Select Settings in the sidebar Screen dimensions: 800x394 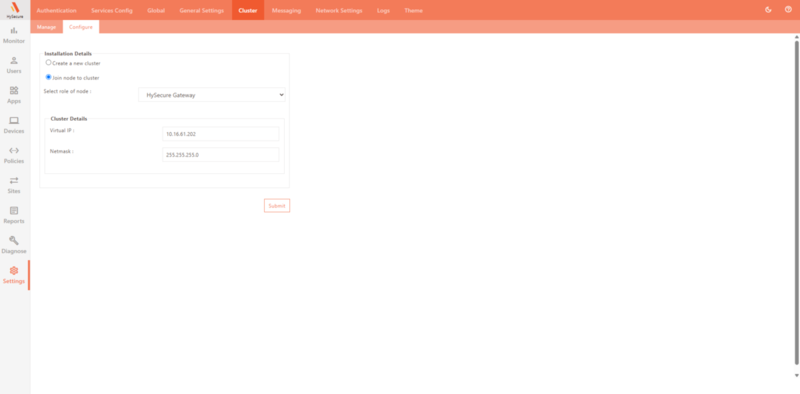pos(14,276)
